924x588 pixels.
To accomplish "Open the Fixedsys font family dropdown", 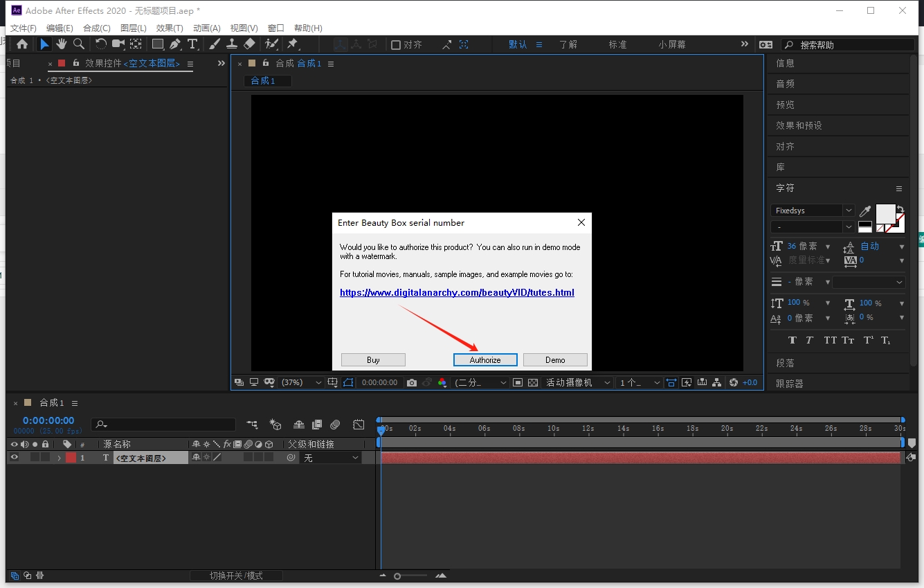I will (813, 211).
